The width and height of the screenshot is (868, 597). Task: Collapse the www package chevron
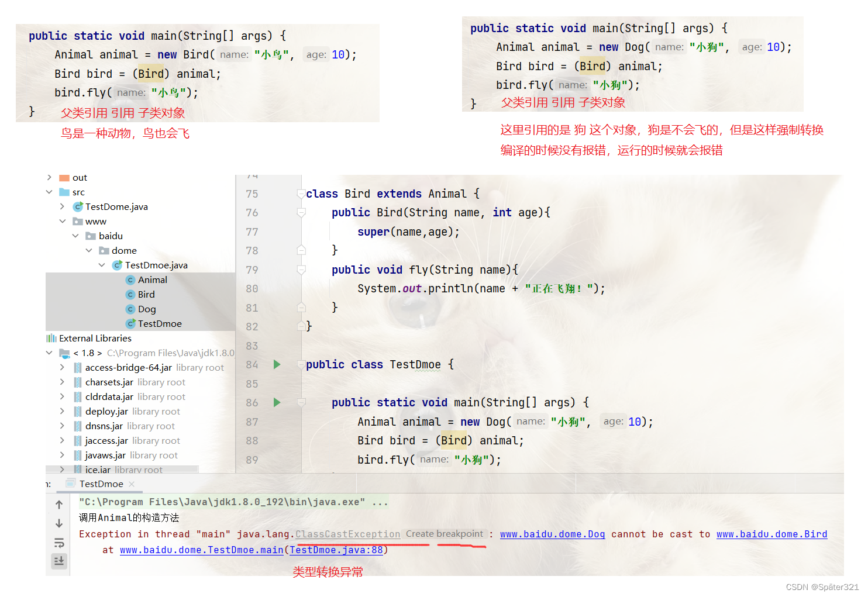(63, 222)
